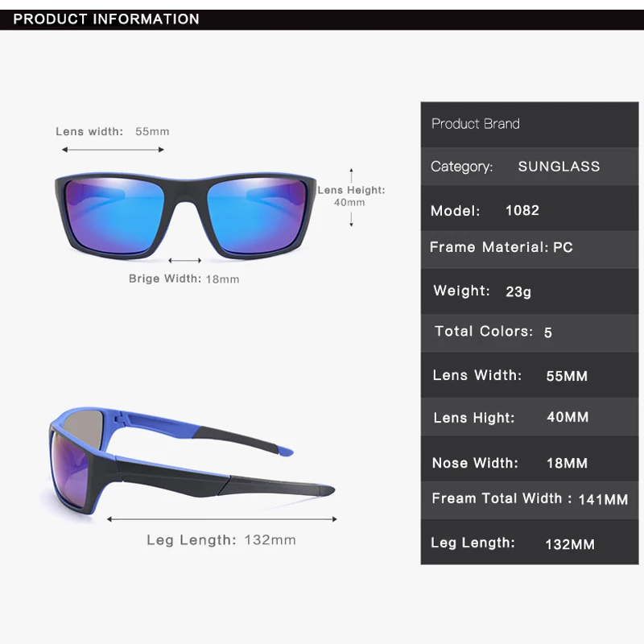
Task: Select the Total Colors 5 row
Action: click(x=530, y=333)
